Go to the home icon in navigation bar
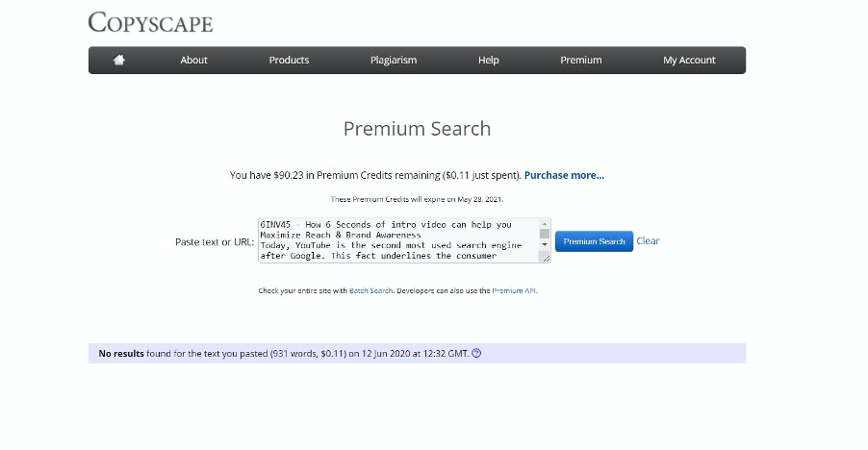Viewport: 868px width, 450px height. (x=119, y=60)
